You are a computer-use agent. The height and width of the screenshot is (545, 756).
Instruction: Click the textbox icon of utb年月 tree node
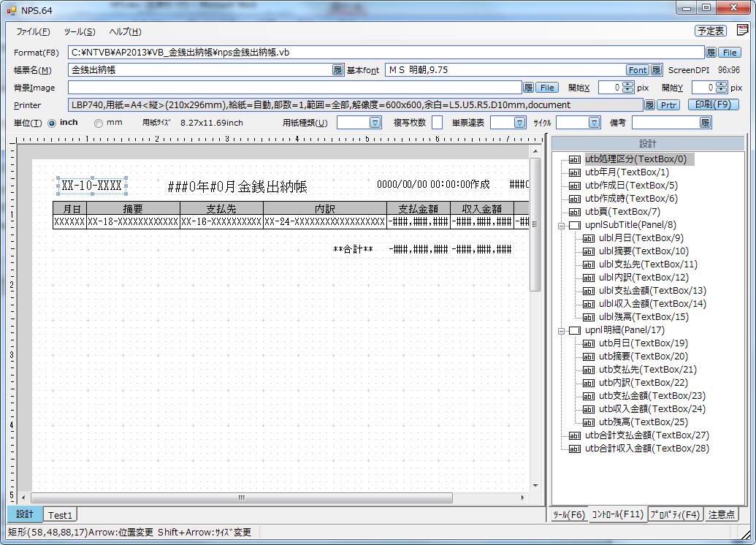(x=575, y=172)
